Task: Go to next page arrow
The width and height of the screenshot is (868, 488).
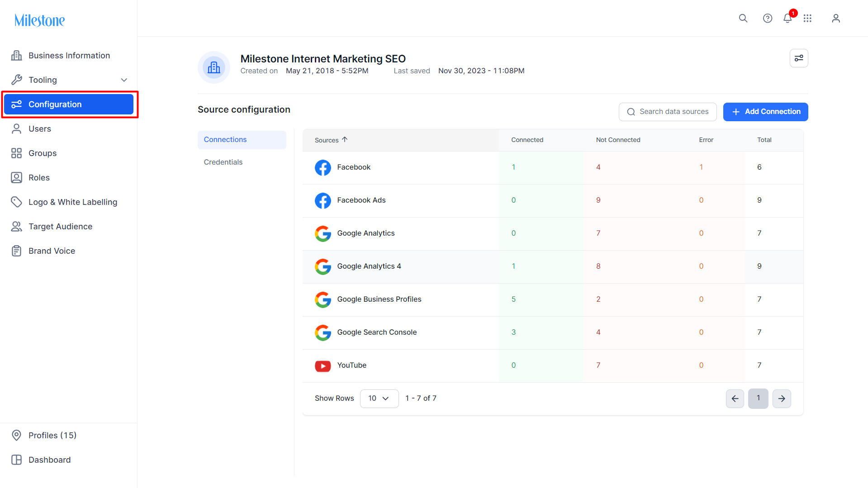Action: [x=782, y=398]
